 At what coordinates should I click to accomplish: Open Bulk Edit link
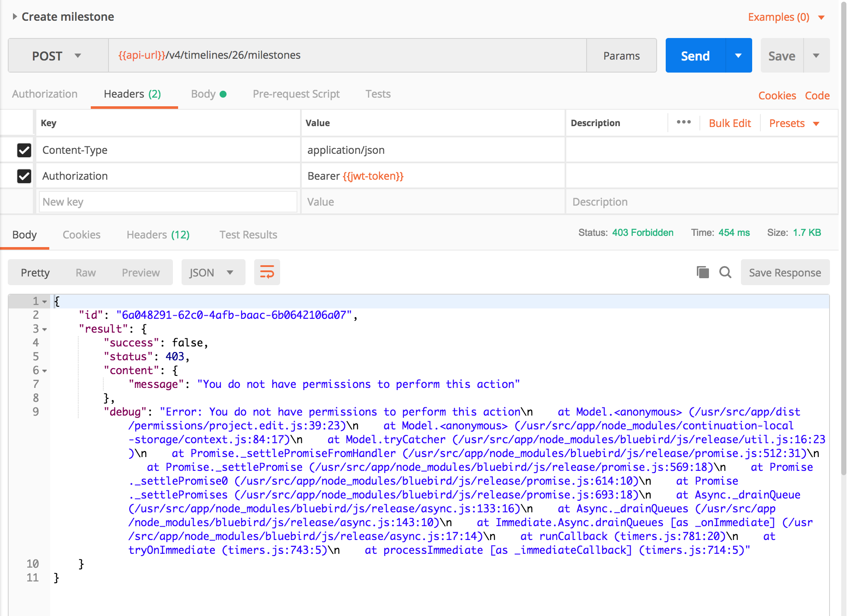[729, 124]
